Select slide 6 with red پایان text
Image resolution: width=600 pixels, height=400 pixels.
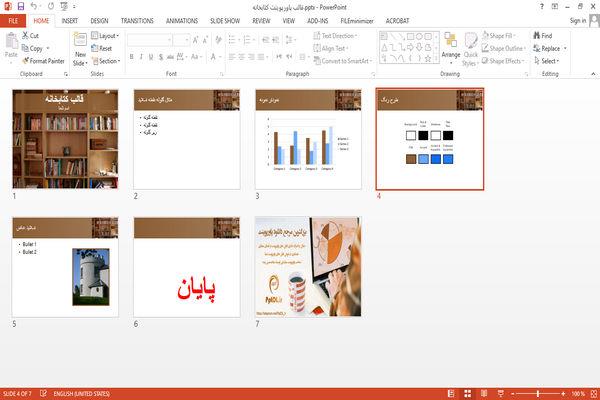tap(187, 267)
